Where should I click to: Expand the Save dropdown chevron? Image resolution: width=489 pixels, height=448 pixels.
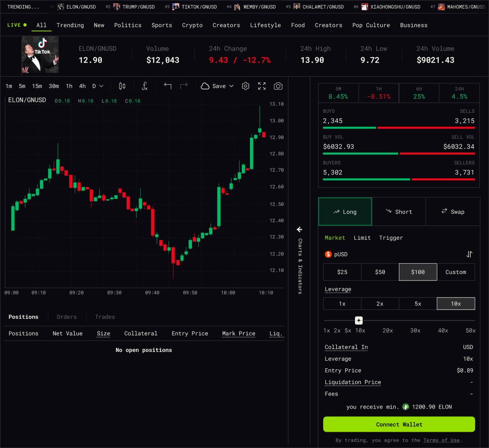(231, 86)
